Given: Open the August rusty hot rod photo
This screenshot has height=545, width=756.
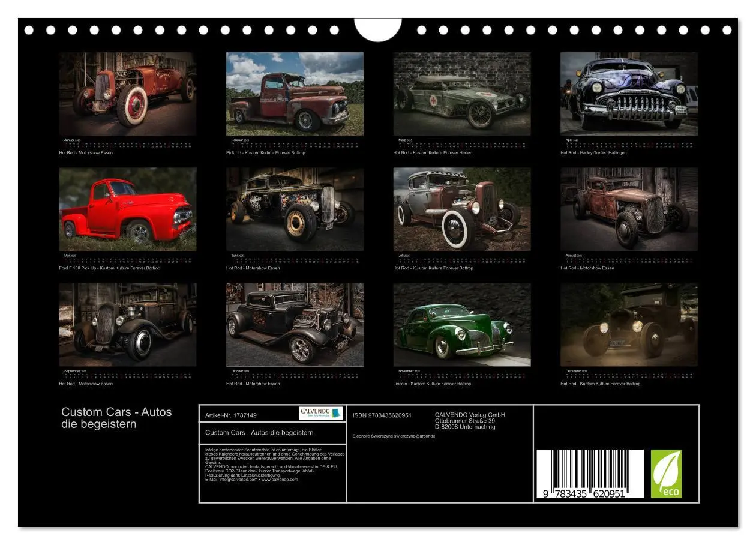Looking at the screenshot, I should pos(629,209).
